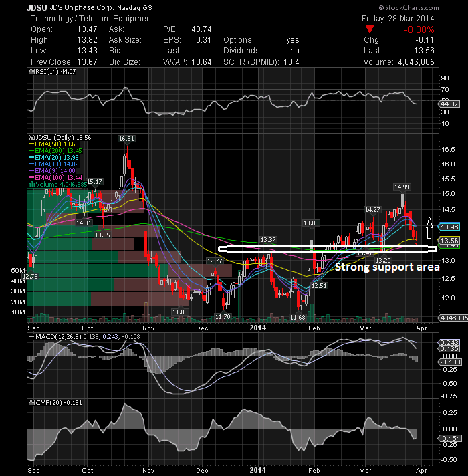
Task: Click the 4046885 volume tag on right axis
Action: [453, 318]
